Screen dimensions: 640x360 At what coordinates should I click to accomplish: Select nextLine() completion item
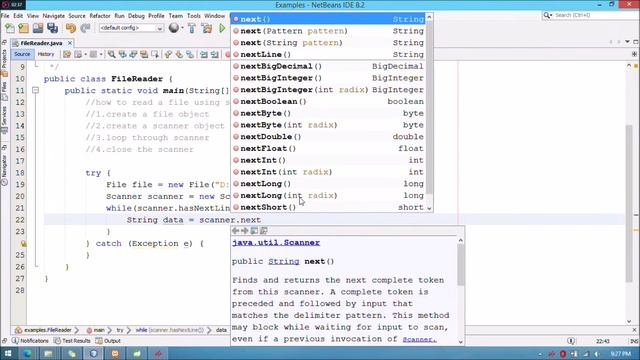[x=329, y=54]
